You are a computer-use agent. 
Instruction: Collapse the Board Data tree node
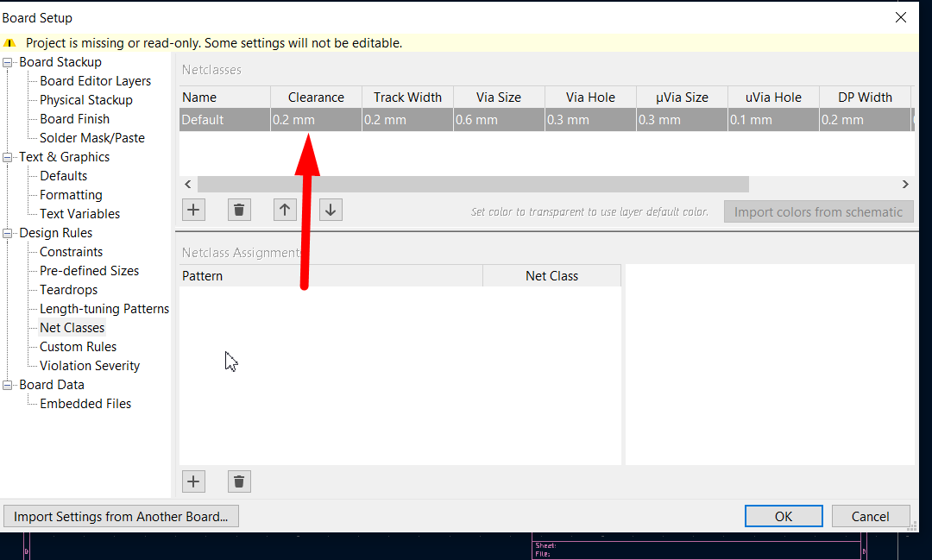pos(9,385)
